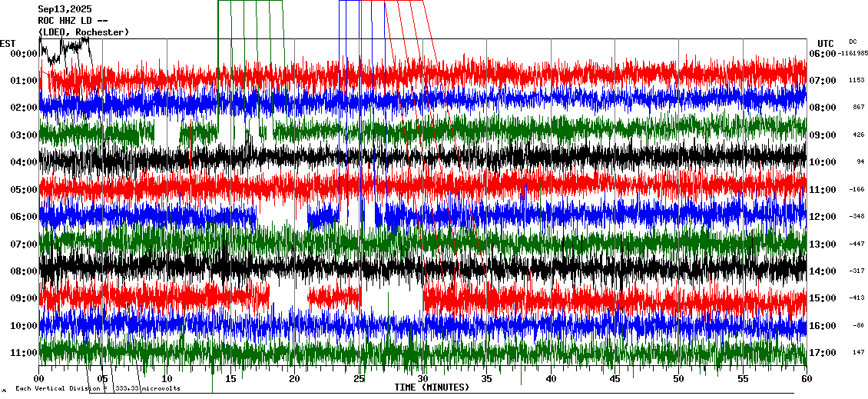Screen dimensions: 868x399
Task: Select the 60 minute axis tick label
Action: click(x=806, y=378)
